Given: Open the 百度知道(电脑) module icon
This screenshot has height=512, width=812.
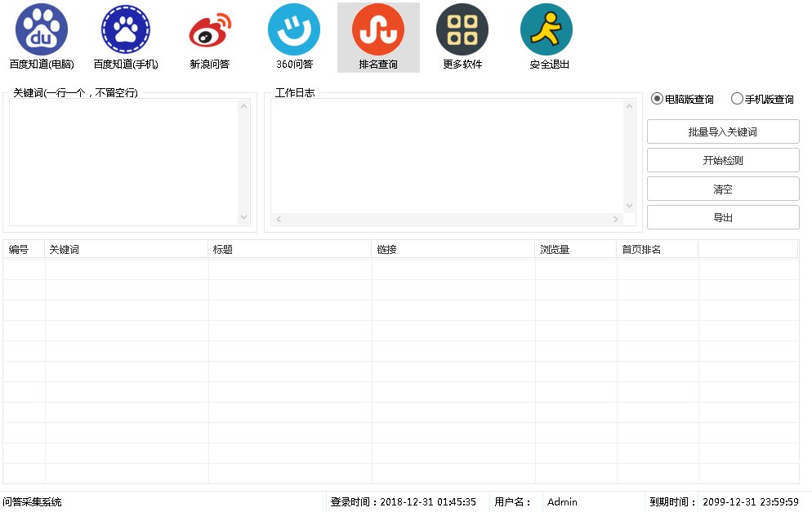Looking at the screenshot, I should [x=42, y=29].
